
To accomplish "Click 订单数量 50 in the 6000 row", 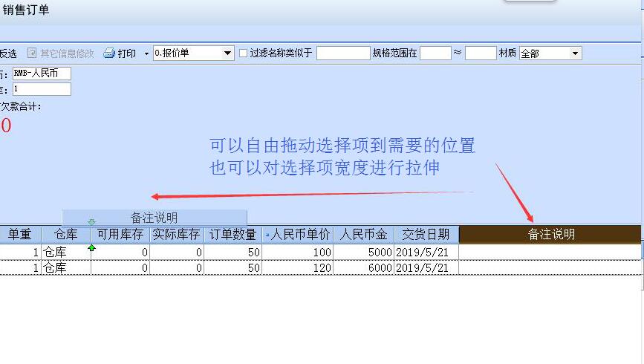I will coord(232,268).
